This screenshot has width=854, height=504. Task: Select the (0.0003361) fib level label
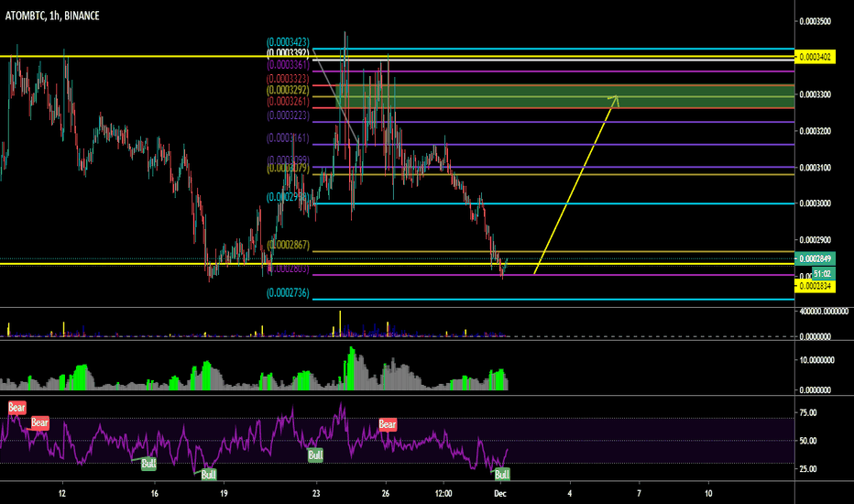[x=288, y=65]
